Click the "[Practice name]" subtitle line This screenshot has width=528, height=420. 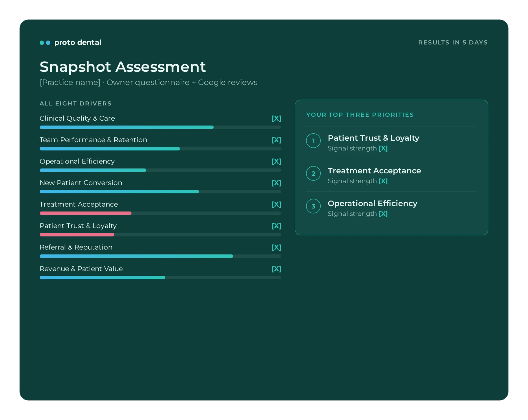(148, 82)
